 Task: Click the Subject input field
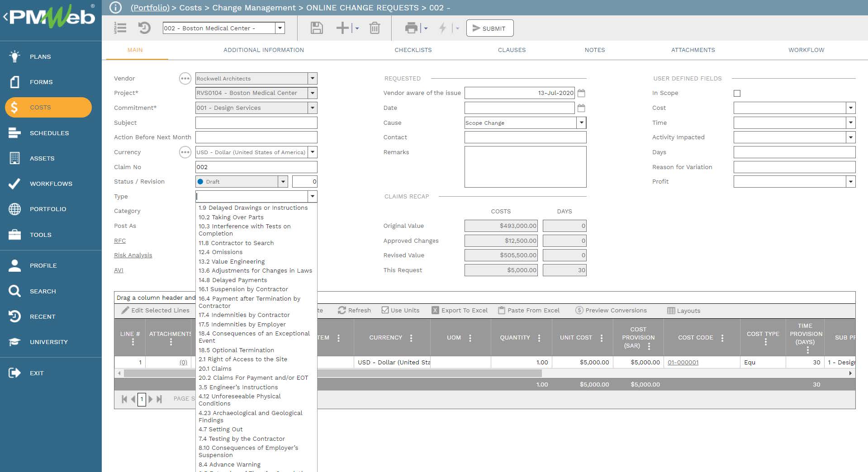(256, 123)
